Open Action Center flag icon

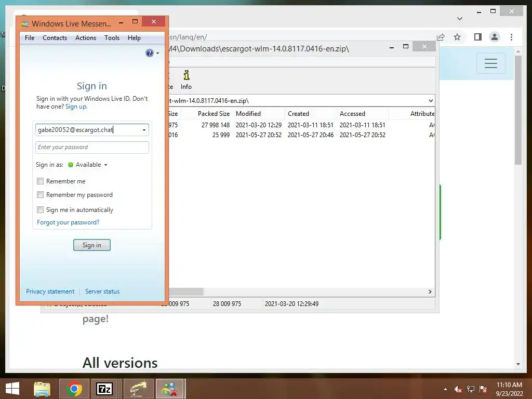click(x=483, y=389)
